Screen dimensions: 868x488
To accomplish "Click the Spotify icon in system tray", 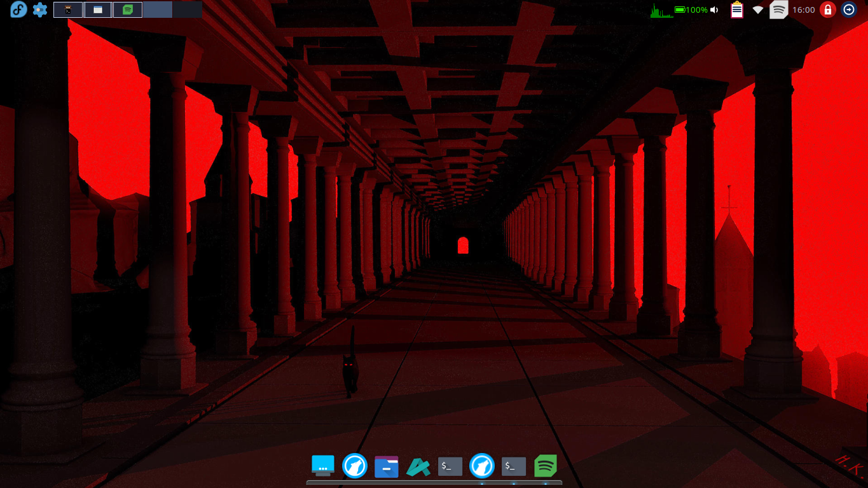I will coord(778,10).
